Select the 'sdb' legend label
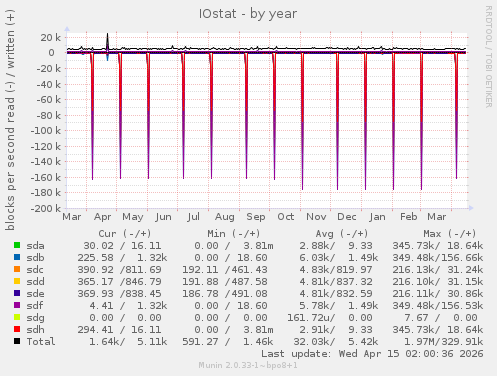 point(35,258)
